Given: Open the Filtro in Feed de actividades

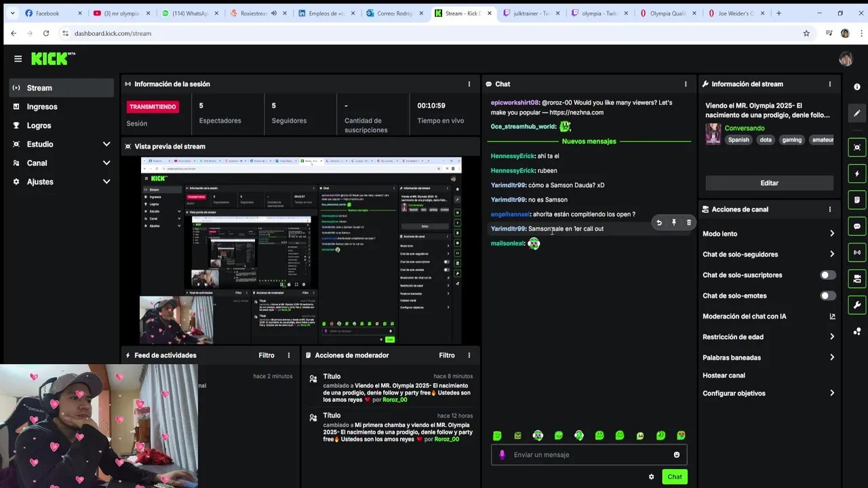Looking at the screenshot, I should pyautogui.click(x=266, y=355).
